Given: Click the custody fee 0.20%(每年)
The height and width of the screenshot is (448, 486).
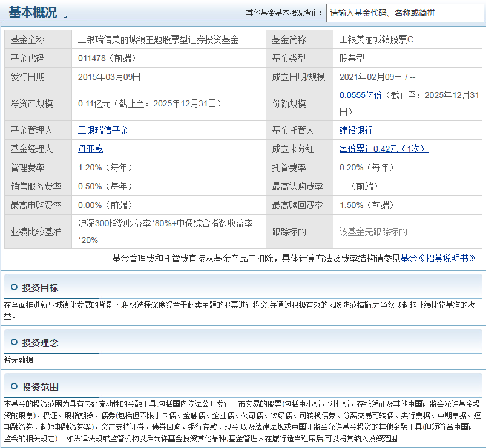Looking at the screenshot, I should pyautogui.click(x=367, y=167).
